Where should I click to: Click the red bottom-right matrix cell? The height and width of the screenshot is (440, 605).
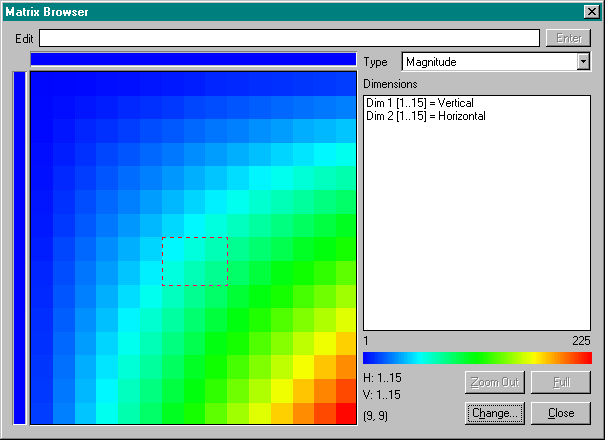point(346,413)
